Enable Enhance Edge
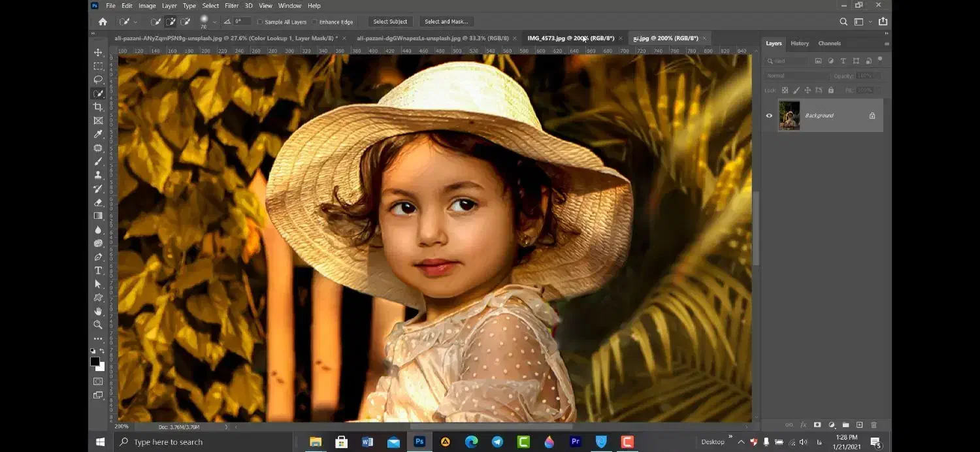 point(315,21)
